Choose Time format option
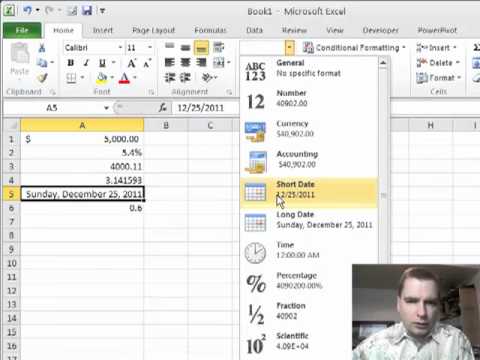 (x=309, y=253)
